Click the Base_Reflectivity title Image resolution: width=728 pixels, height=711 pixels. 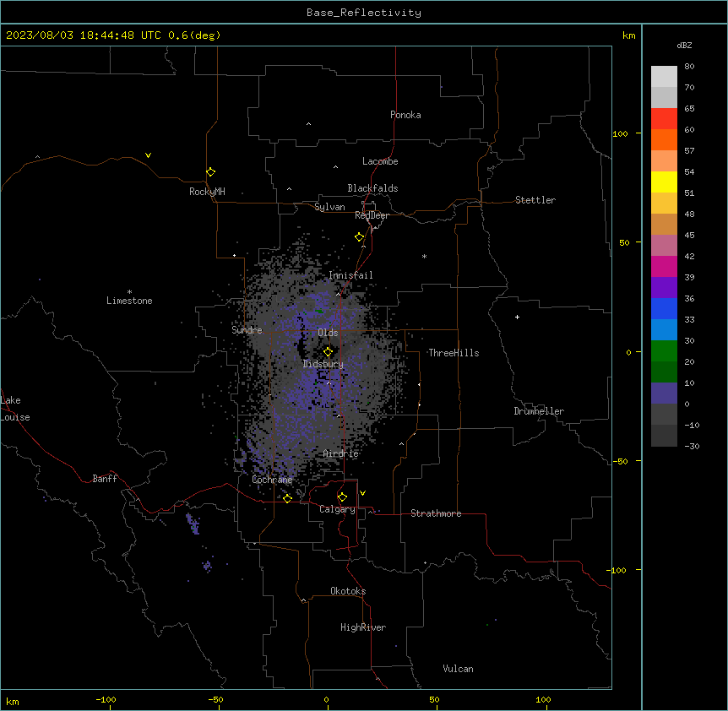pyautogui.click(x=364, y=13)
